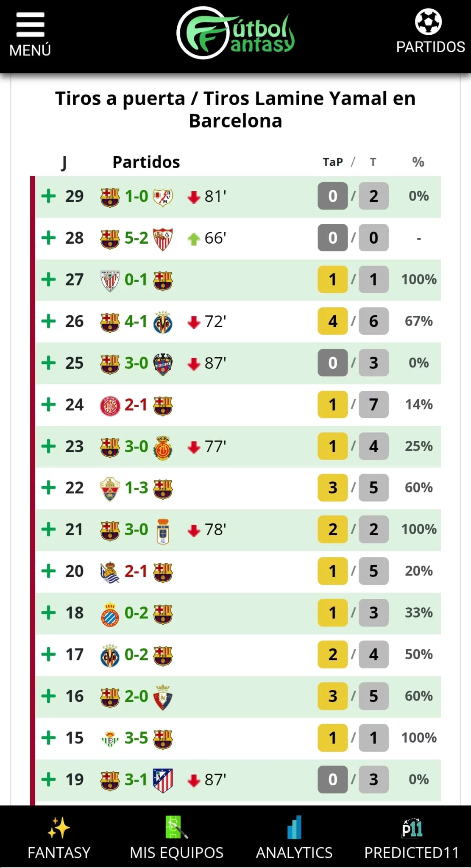Open the Predicted11 icon
This screenshot has width=471, height=868.
(x=412, y=828)
